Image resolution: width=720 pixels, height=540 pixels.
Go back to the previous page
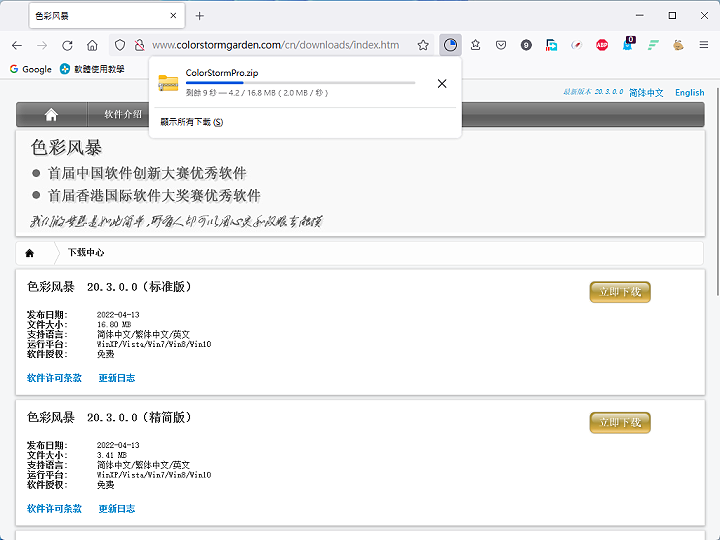[17, 45]
